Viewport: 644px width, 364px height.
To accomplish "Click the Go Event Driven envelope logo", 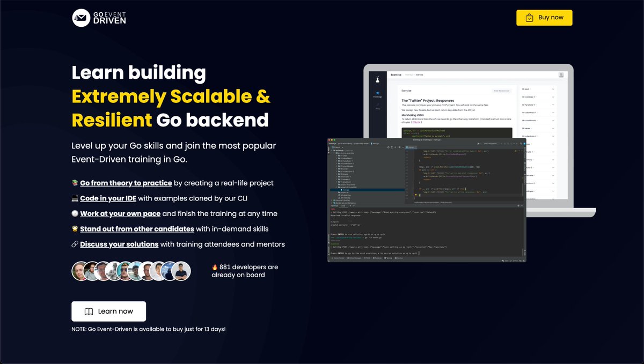I will [99, 18].
